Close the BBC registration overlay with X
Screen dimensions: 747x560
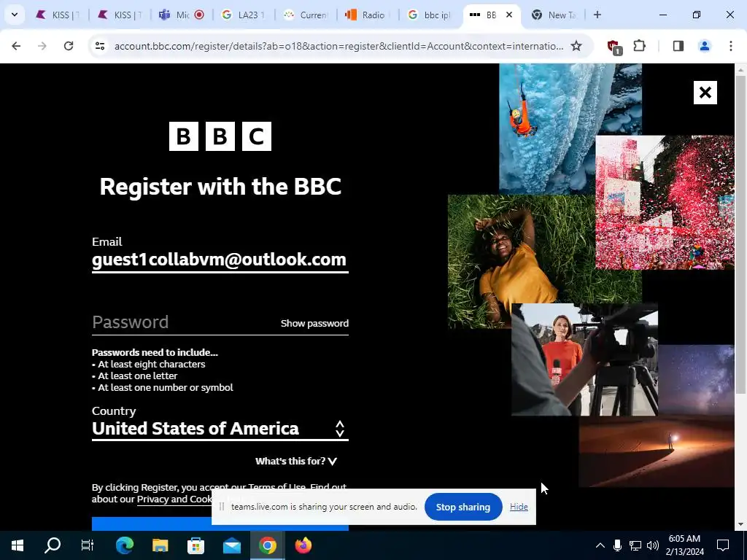705,93
